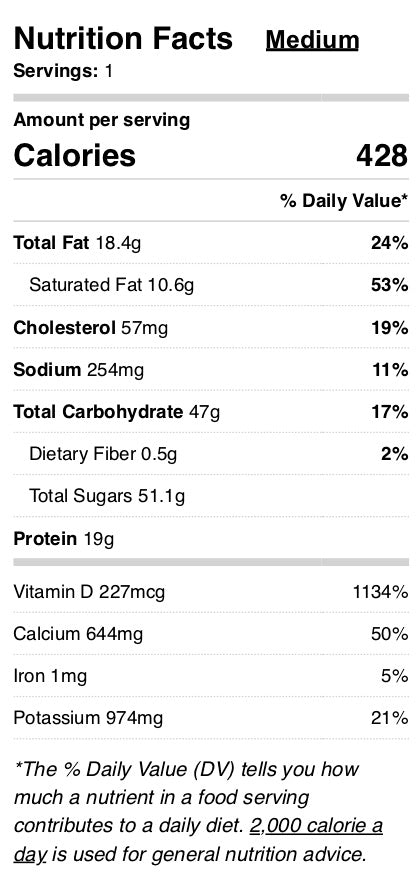420x879 pixels.
Task: Click the Dietary Fiber 0.5g row
Action: (211, 454)
